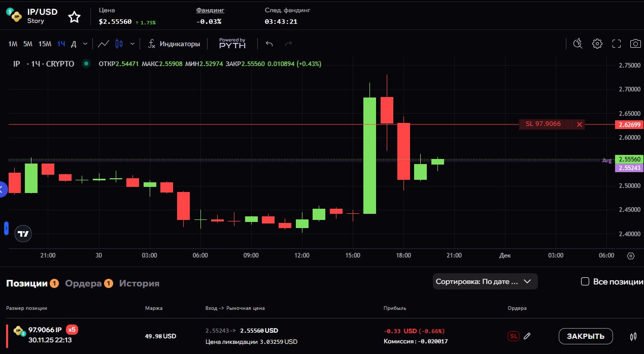Click the SL 97.9066 stop-loss label
This screenshot has height=354, width=644.
point(543,124)
